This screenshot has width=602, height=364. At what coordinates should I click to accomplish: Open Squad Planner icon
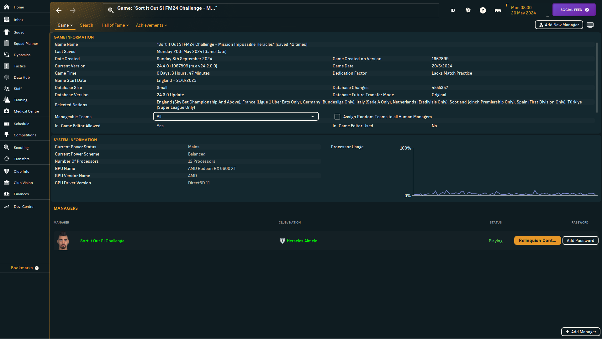coord(7,43)
